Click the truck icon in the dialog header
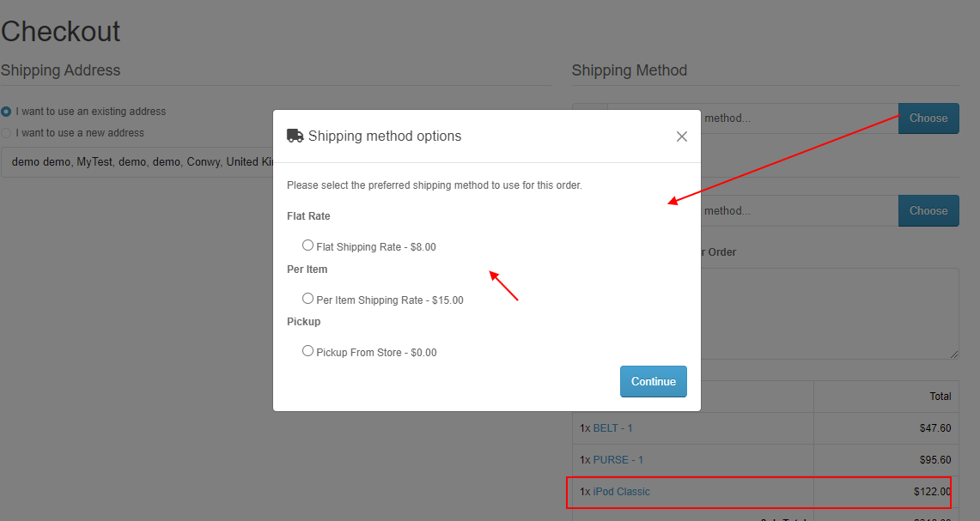This screenshot has height=521, width=980. click(x=295, y=136)
